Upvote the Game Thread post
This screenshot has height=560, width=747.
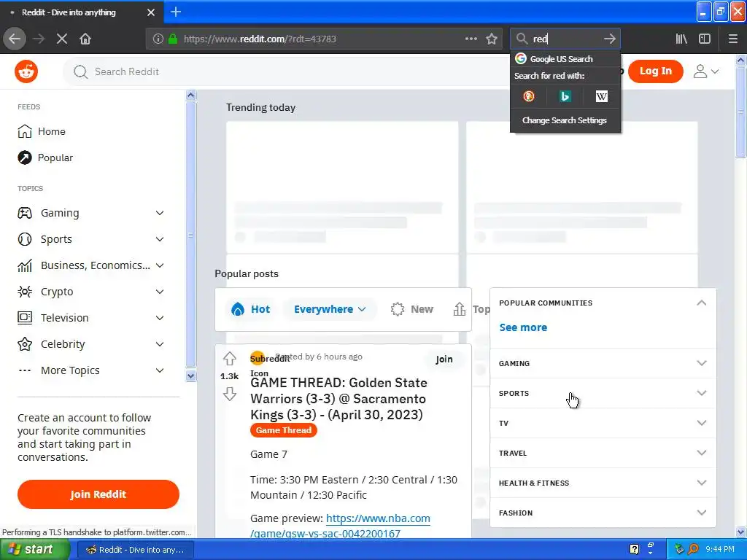pos(230,359)
